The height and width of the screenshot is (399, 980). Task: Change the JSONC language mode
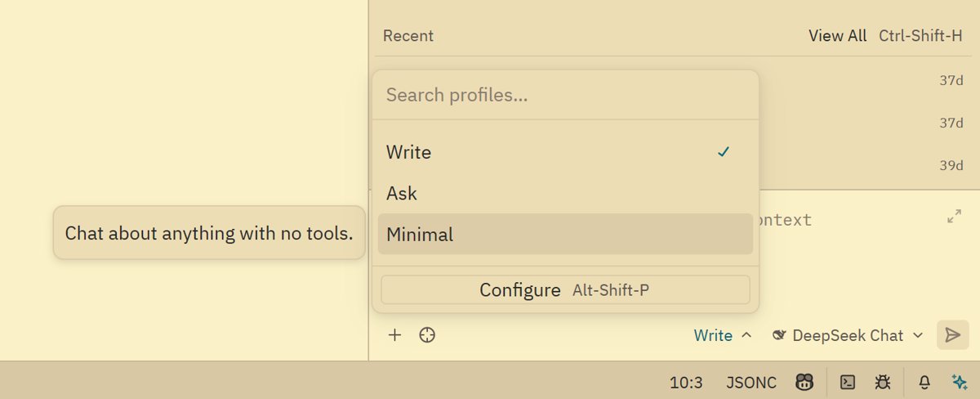tap(751, 382)
